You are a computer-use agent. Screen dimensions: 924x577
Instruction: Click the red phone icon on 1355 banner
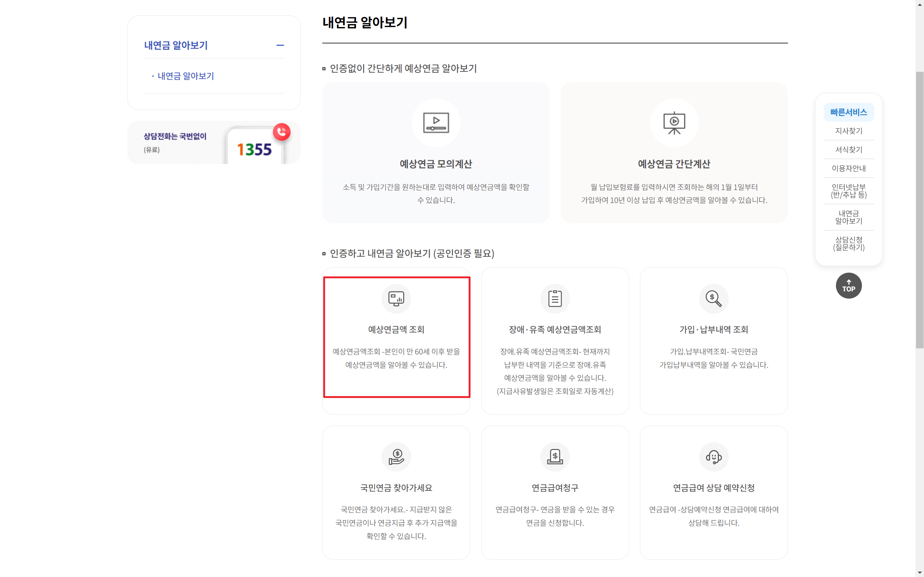coord(282,132)
